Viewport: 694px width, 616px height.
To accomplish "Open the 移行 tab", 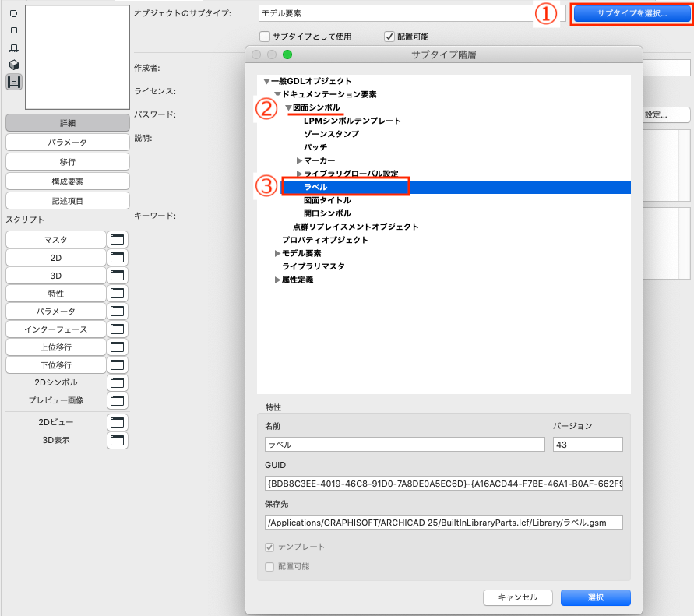I will pyautogui.click(x=68, y=162).
